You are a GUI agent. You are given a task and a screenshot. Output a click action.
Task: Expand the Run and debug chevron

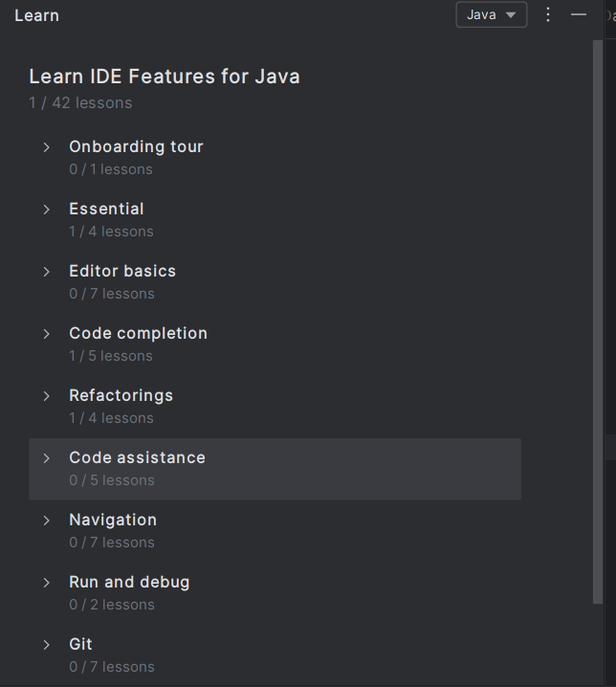tap(47, 583)
